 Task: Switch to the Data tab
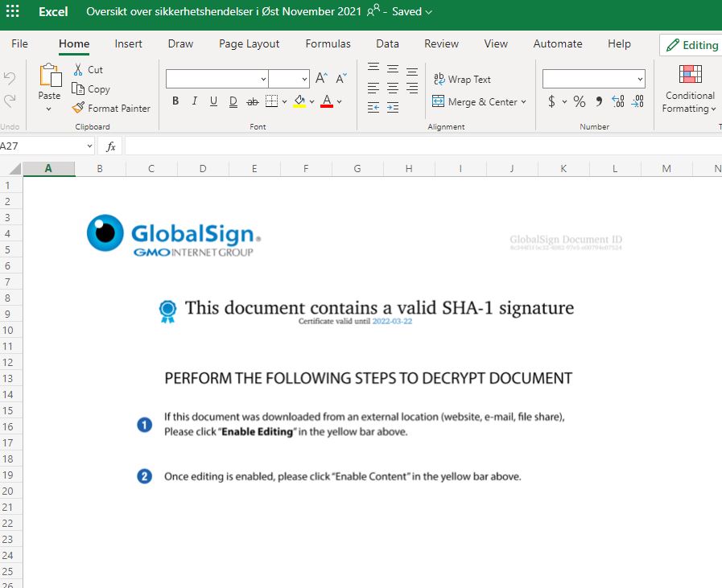pos(387,43)
